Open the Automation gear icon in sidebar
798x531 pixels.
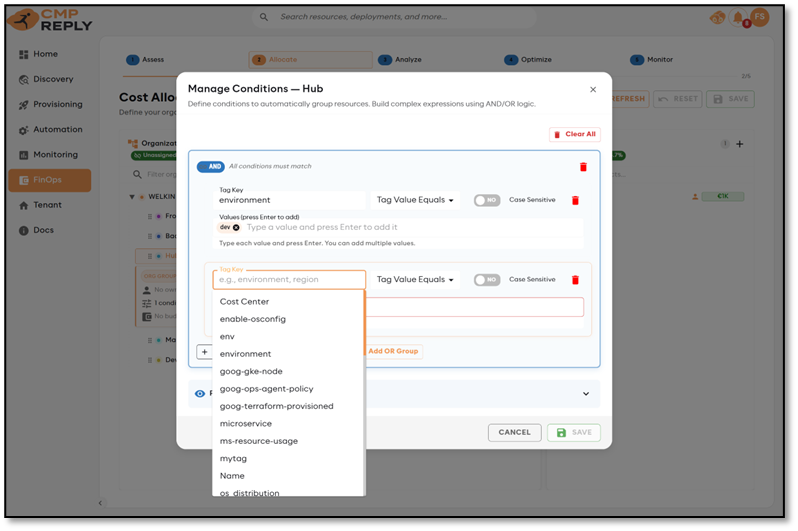(24, 130)
